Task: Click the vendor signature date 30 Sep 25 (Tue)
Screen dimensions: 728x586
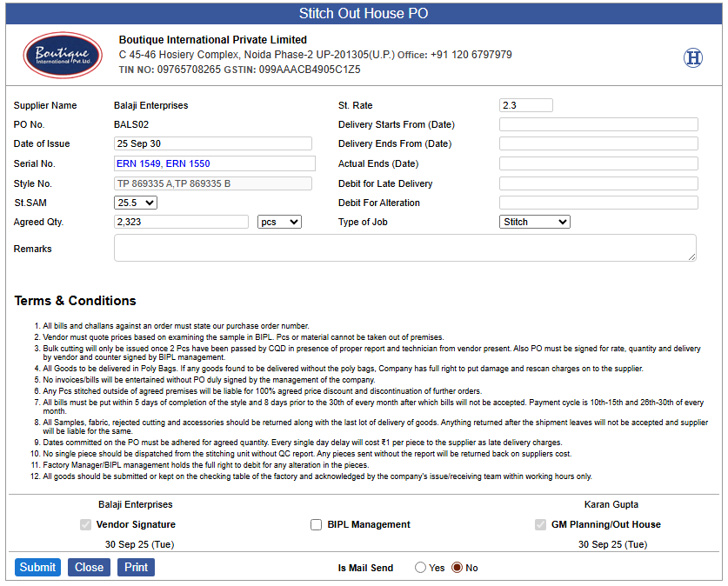Action: pyautogui.click(x=139, y=544)
